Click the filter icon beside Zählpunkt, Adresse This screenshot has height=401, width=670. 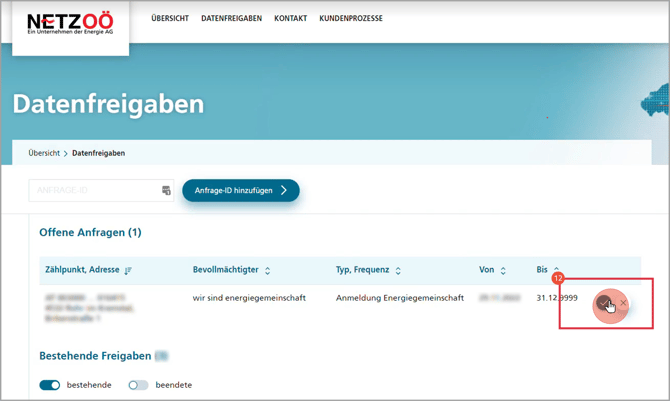tap(128, 271)
